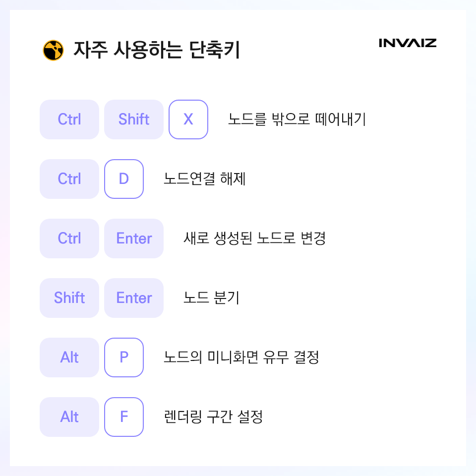Image resolution: width=476 pixels, height=476 pixels.
Task: Click the 자주 사용하는 단축키 title text
Action: (x=157, y=50)
